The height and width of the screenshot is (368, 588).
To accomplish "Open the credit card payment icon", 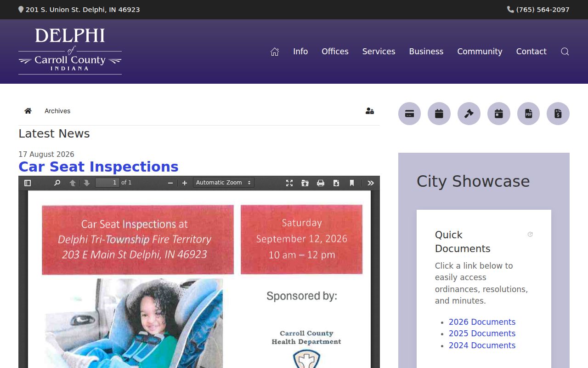I will click(410, 114).
